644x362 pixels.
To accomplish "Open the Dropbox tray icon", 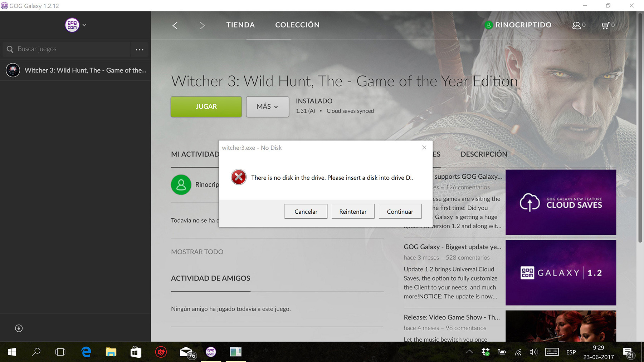I will (x=486, y=352).
